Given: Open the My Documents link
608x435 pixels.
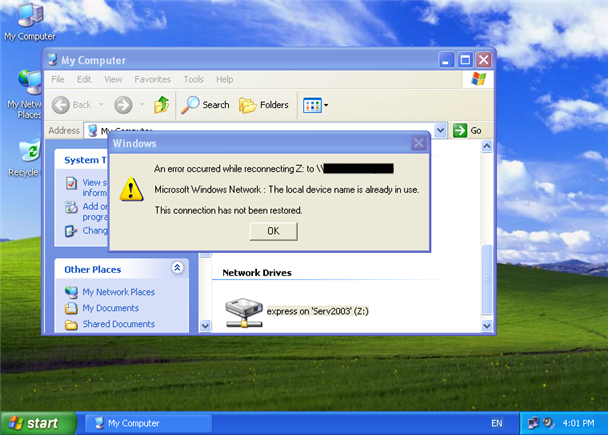Looking at the screenshot, I should [x=111, y=308].
